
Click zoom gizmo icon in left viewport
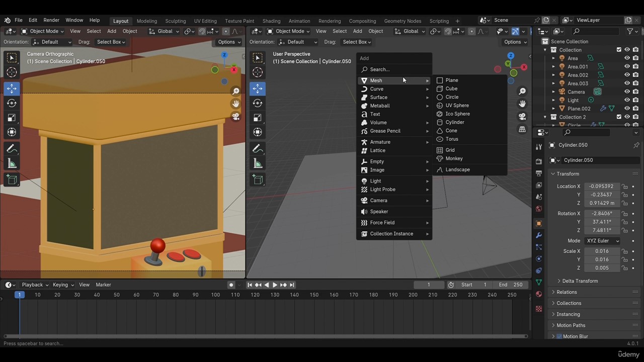coord(235,91)
